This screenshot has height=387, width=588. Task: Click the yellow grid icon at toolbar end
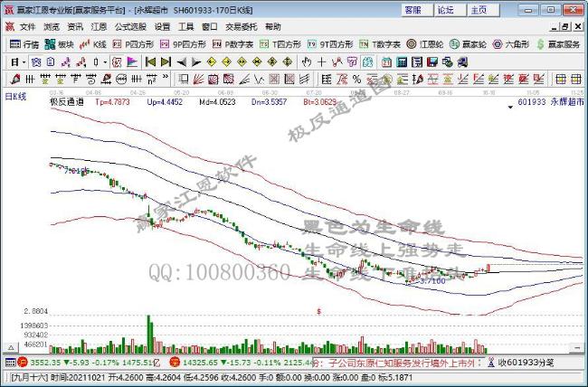click(575, 80)
